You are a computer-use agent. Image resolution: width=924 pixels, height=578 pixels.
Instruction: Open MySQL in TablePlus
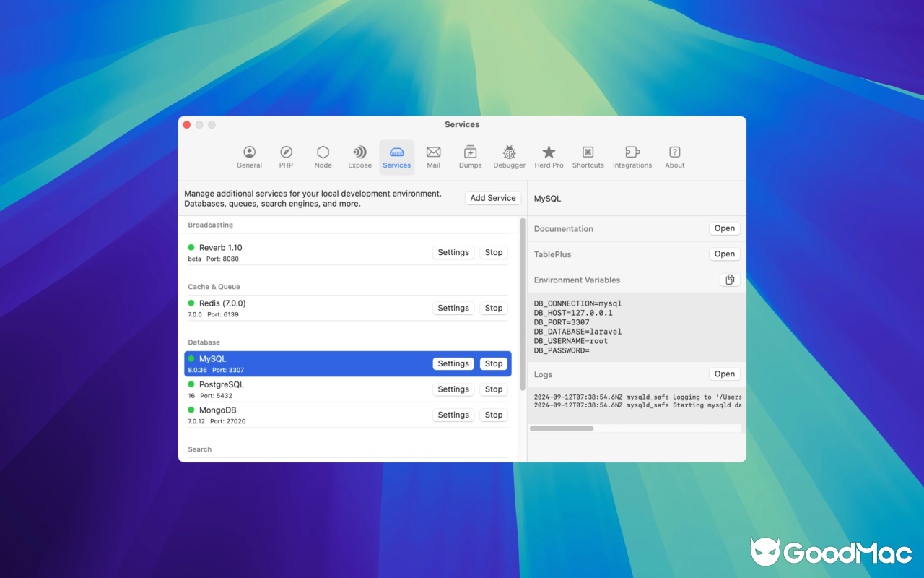(x=724, y=254)
